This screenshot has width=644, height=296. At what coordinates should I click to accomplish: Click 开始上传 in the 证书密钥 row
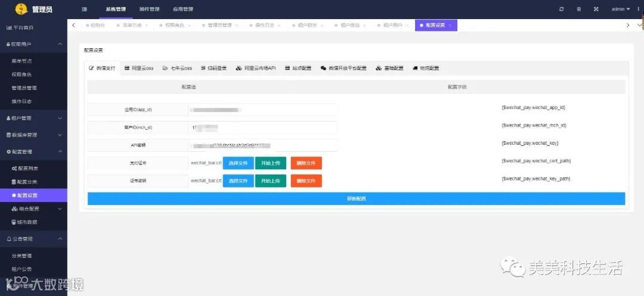271,181
